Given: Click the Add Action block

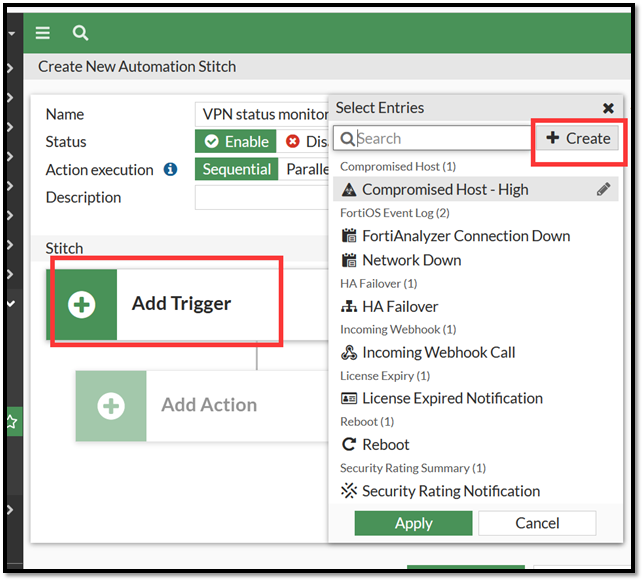Looking at the screenshot, I should 202,406.
